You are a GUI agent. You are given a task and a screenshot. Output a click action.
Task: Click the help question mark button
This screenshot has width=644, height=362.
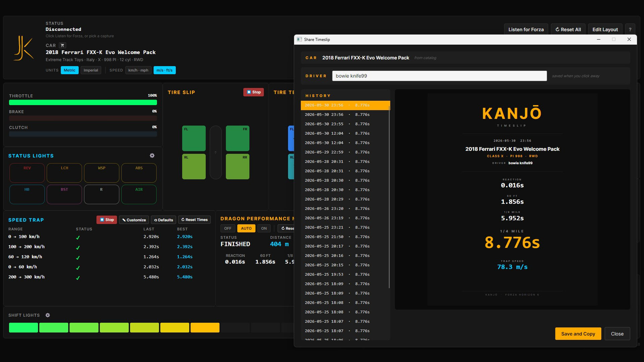(x=630, y=29)
